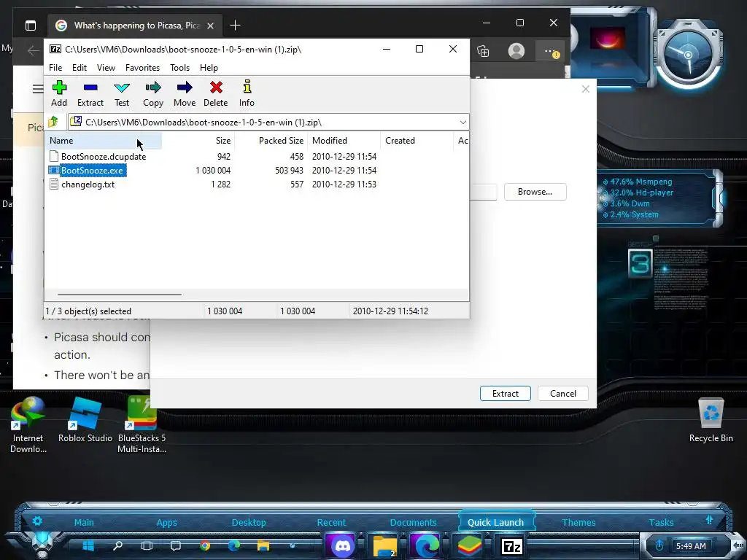Click the 5:49 AM clock
The width and height of the screenshot is (747, 560).
(691, 546)
